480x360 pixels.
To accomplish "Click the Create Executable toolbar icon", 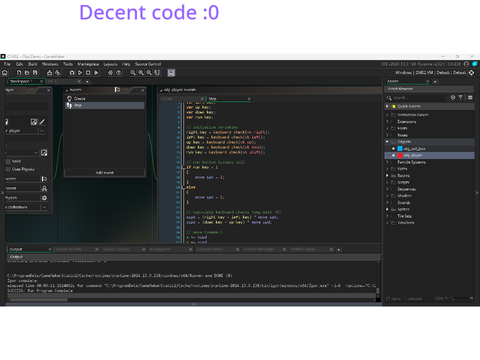I will point(50,73).
